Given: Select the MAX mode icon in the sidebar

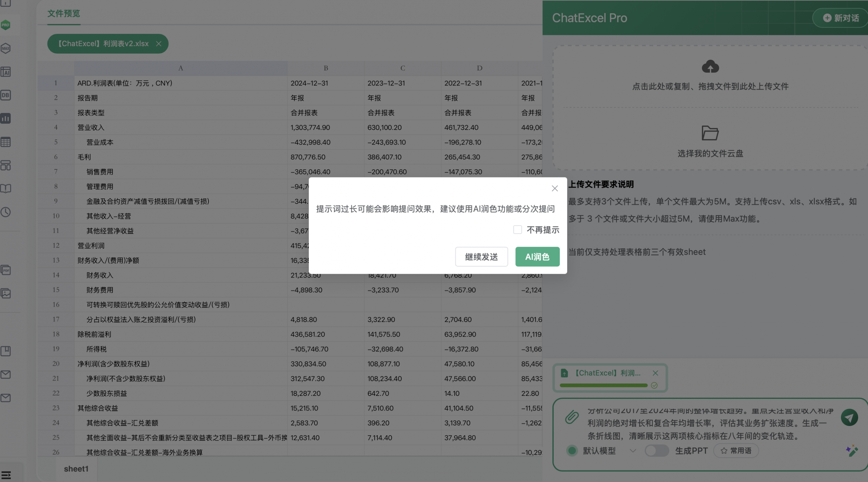Looking at the screenshot, I should pos(5,48).
